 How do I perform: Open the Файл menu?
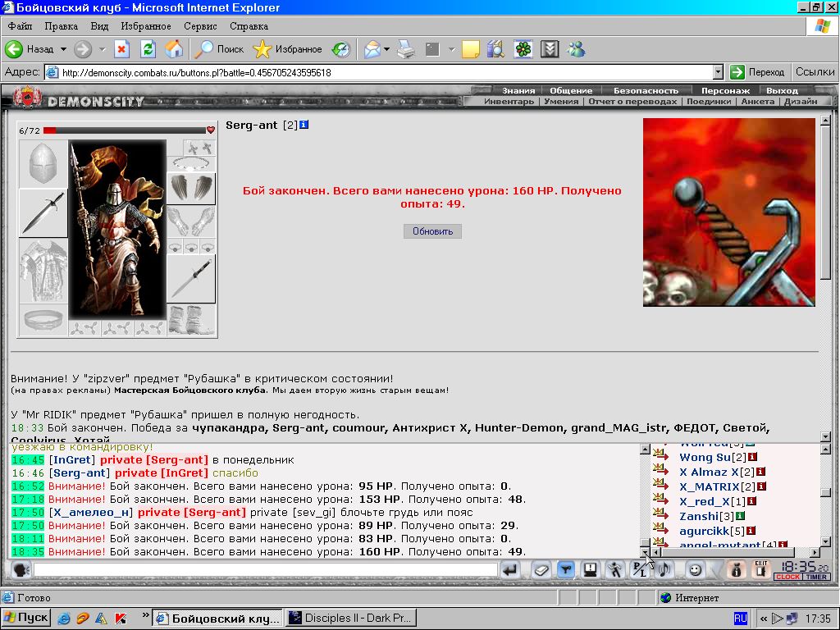tap(20, 26)
